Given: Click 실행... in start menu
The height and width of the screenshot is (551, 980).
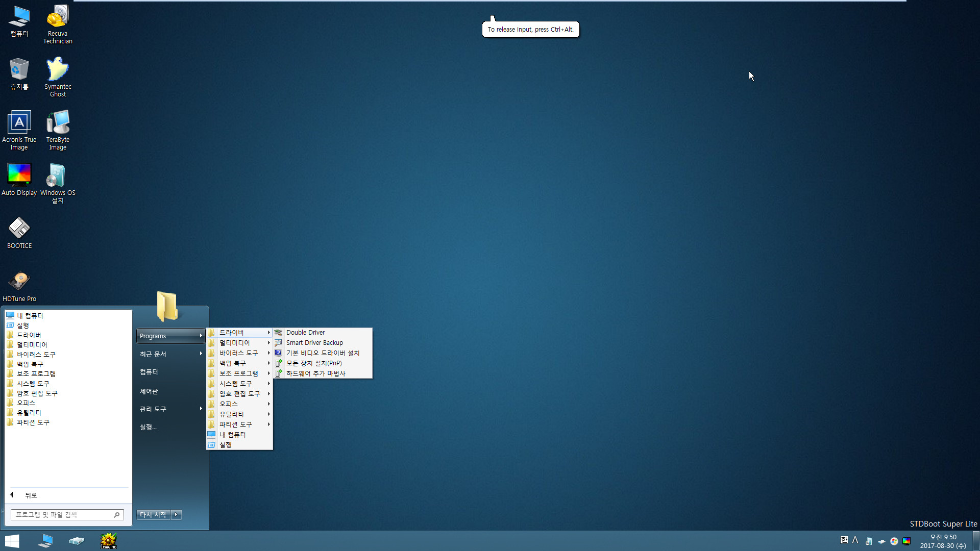Looking at the screenshot, I should click(x=170, y=427).
